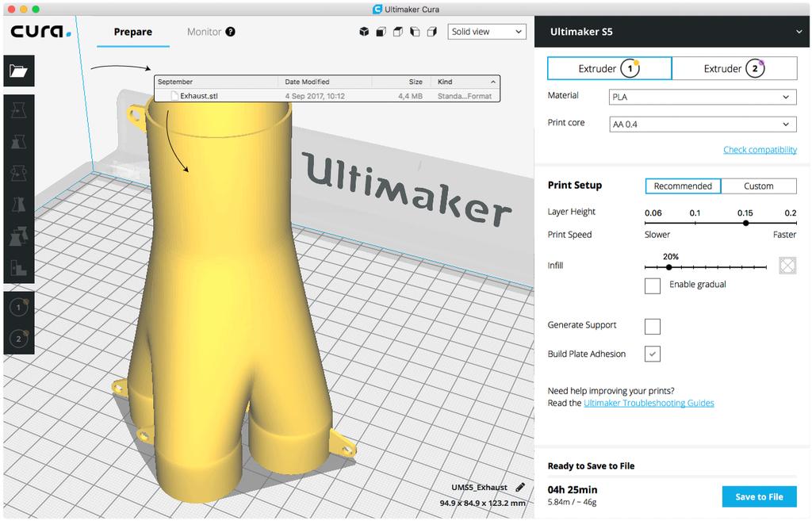812x521 pixels.
Task: Open Ultimaker Troubleshooting Guides link
Action: (649, 403)
